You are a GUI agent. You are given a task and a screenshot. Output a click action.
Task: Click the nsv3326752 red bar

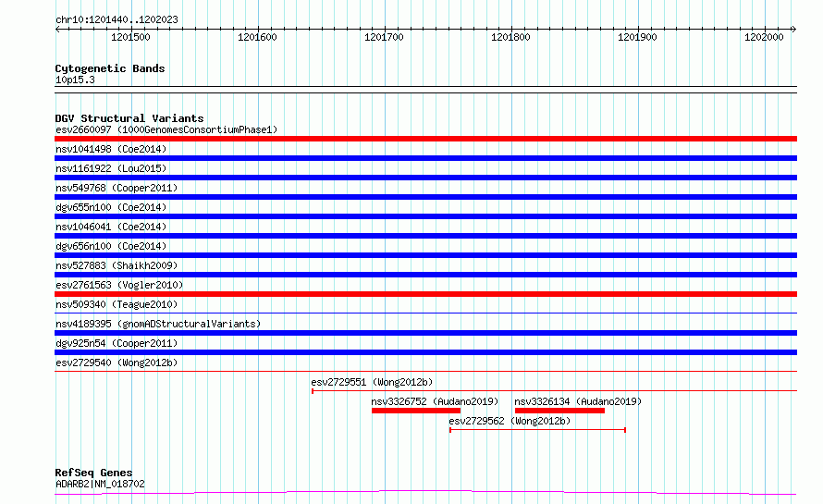click(x=416, y=411)
